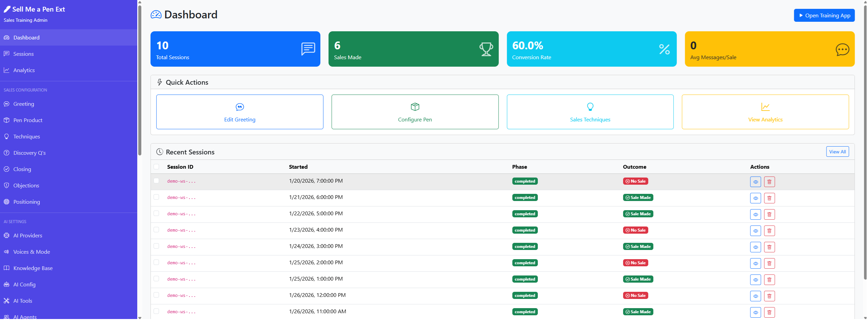Screen dimensions: 868x335
Task: Check the box for the 1/22/2026 session
Action: click(x=156, y=214)
